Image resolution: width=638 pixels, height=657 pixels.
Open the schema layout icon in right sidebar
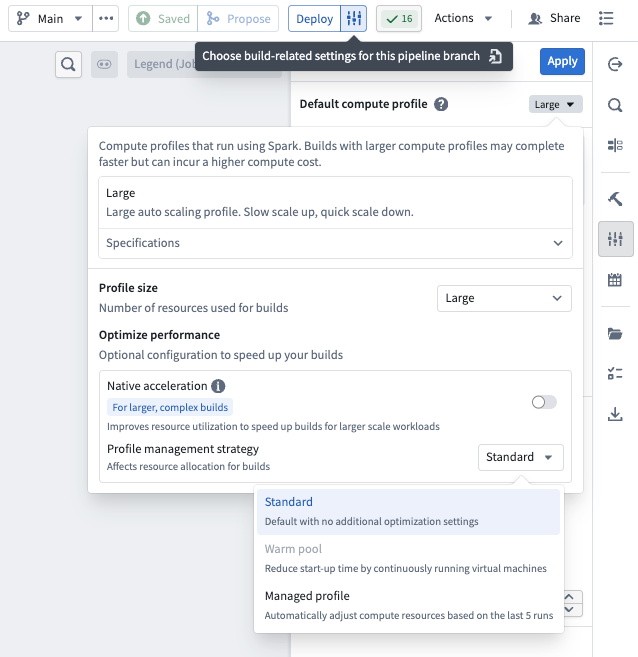point(615,145)
